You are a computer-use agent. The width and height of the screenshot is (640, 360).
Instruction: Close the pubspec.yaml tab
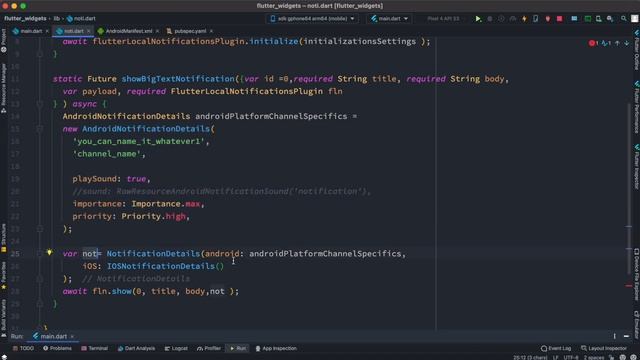click(211, 31)
